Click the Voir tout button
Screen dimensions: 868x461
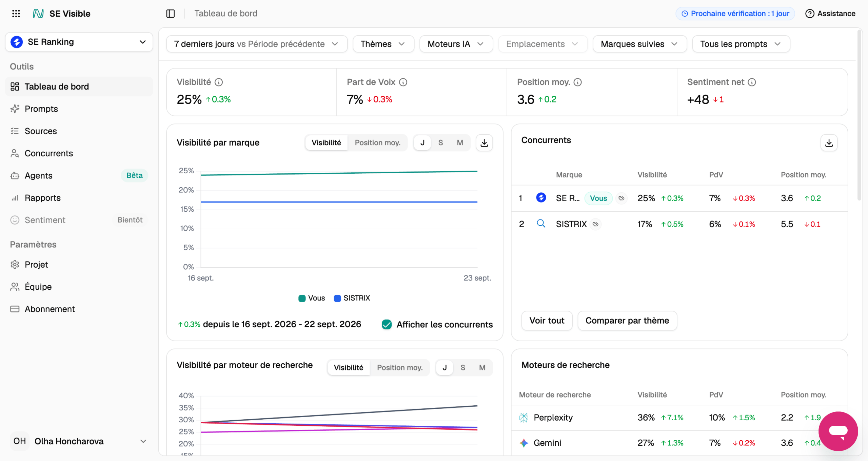click(547, 321)
